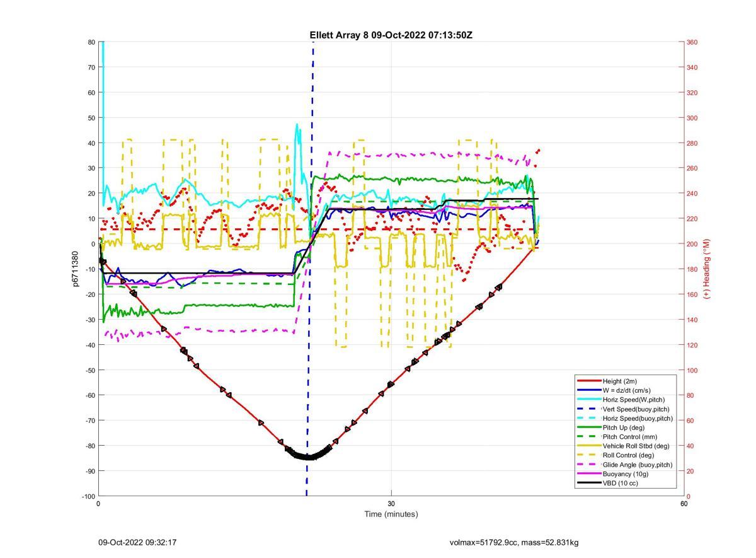This screenshot has width=756, height=558.
Task: Select the "VBD (10 cc)" legend entry
Action: click(x=621, y=483)
